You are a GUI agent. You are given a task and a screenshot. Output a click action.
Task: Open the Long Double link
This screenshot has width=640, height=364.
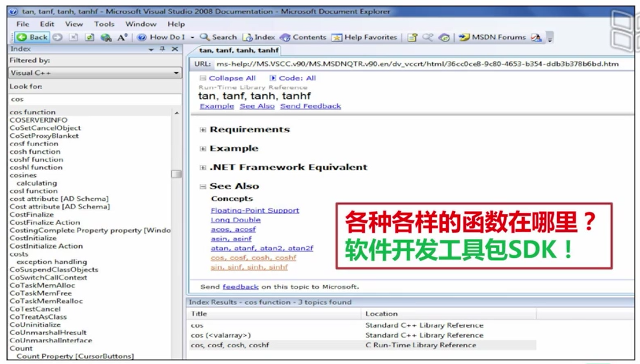click(x=236, y=220)
